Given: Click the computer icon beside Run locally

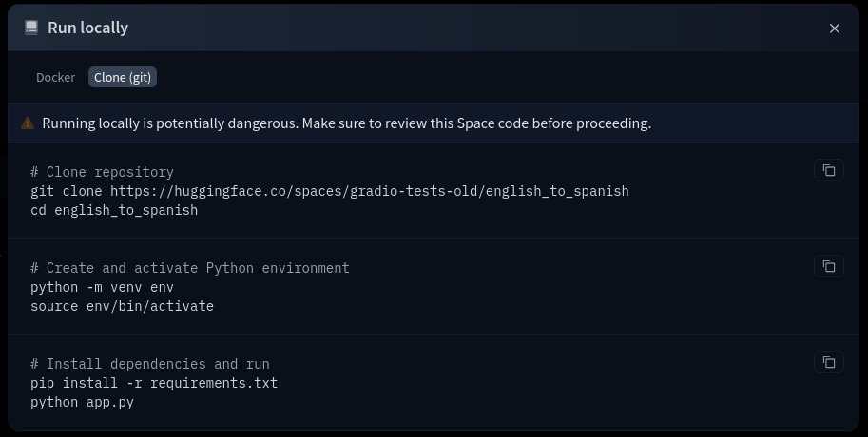Looking at the screenshot, I should (x=31, y=28).
